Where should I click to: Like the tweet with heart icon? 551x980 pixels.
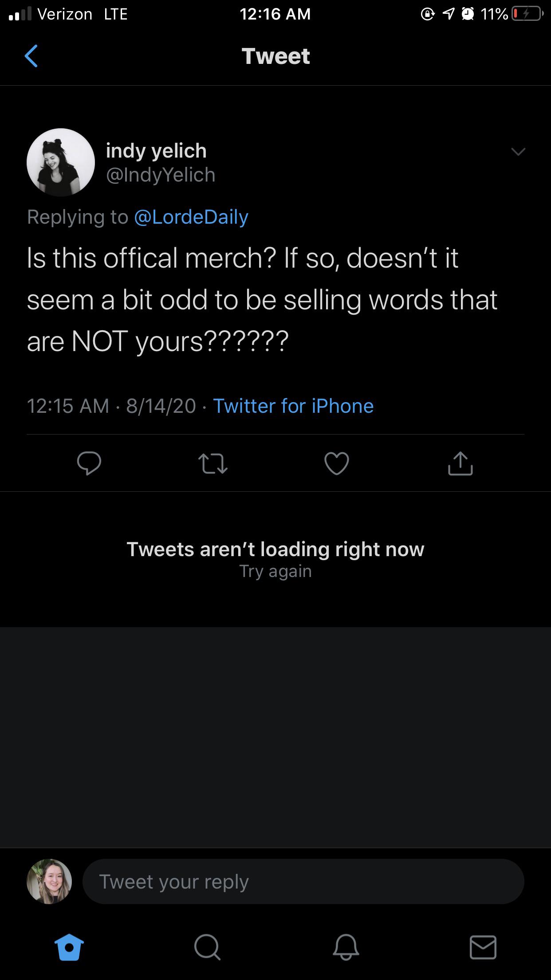(337, 463)
